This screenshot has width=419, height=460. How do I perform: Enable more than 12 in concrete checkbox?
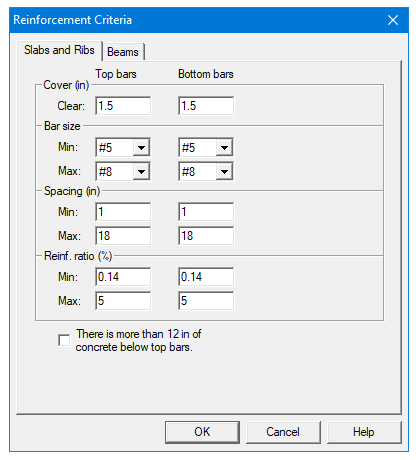(x=64, y=340)
